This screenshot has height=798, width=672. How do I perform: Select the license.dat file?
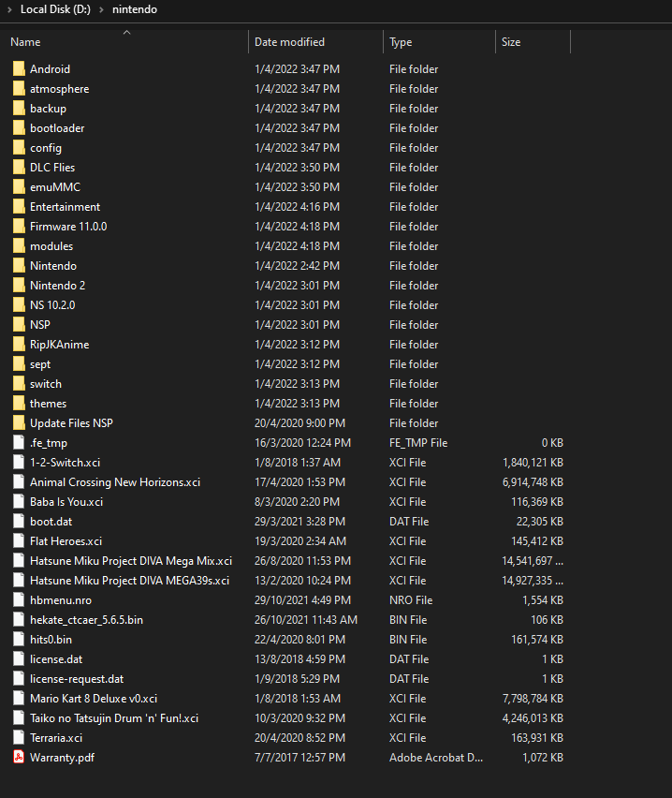[x=56, y=659]
